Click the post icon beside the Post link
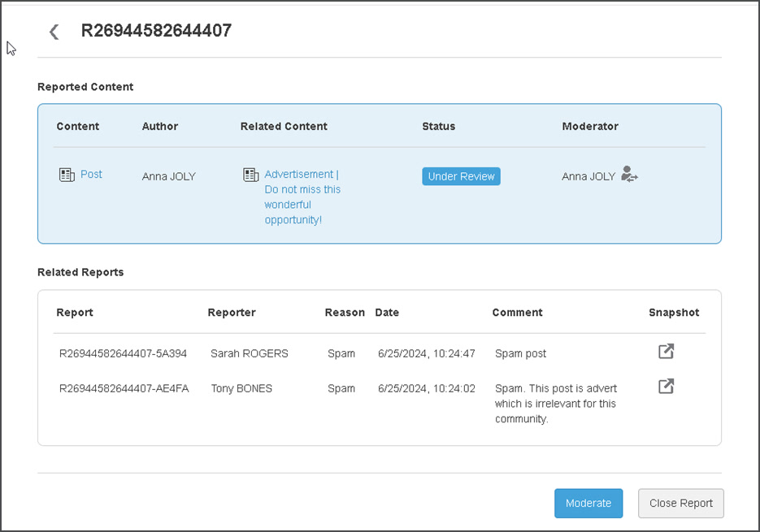This screenshot has width=760, height=532. (x=67, y=175)
